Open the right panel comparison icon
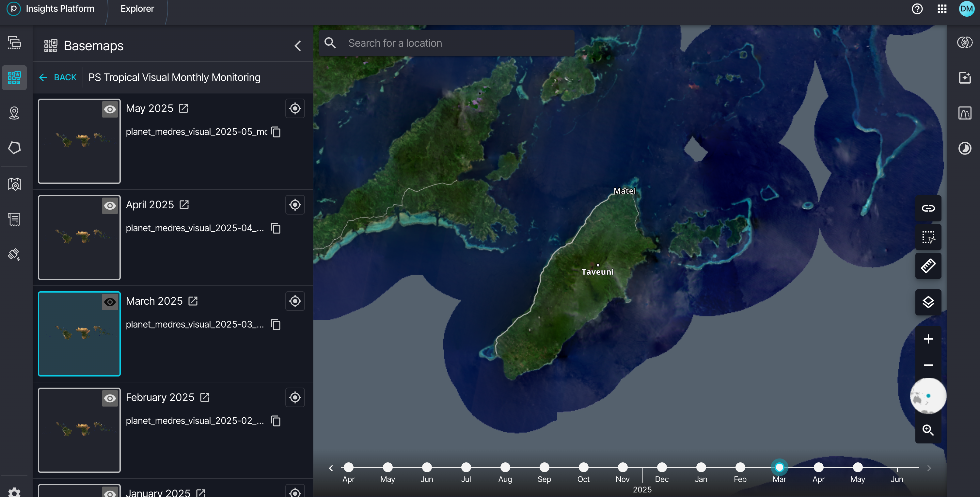Image resolution: width=980 pixels, height=497 pixels. pos(965,113)
